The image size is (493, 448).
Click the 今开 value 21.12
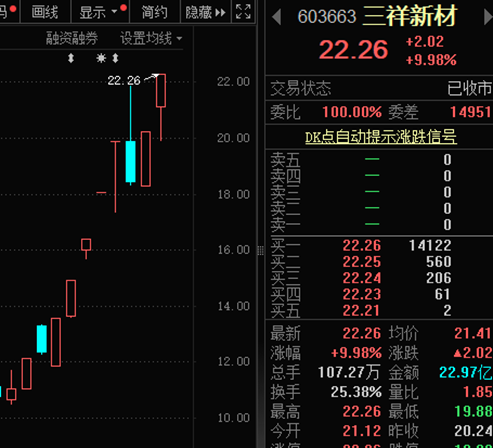coord(362,431)
